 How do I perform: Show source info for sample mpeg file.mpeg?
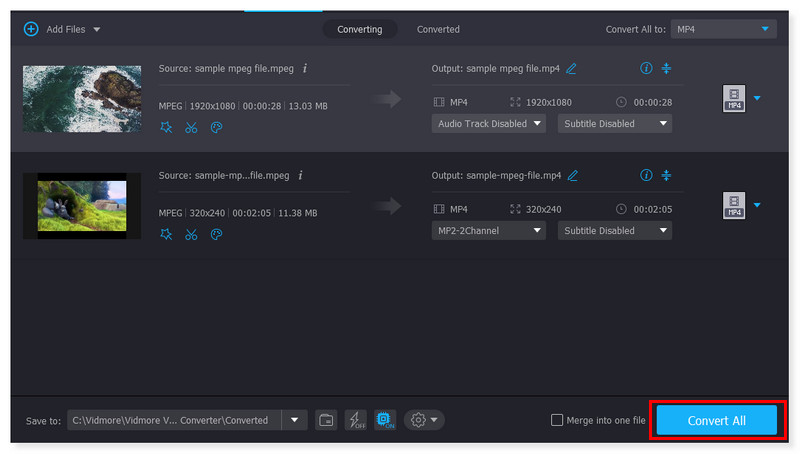point(304,69)
